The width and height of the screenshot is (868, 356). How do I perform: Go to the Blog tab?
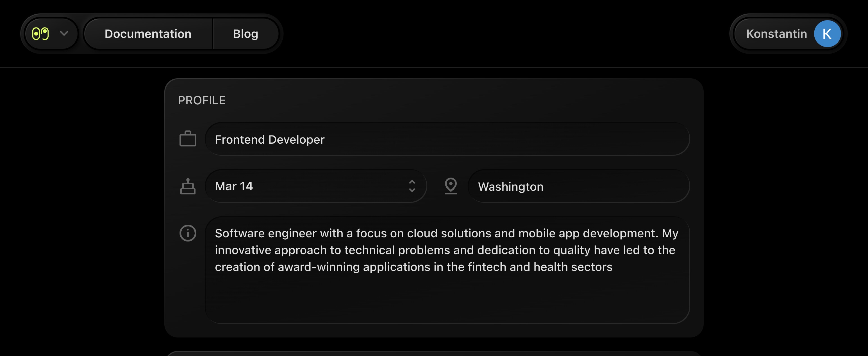click(x=245, y=34)
